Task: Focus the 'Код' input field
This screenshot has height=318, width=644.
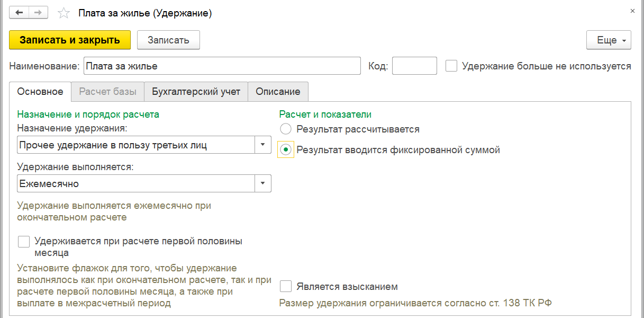Action: (414, 66)
